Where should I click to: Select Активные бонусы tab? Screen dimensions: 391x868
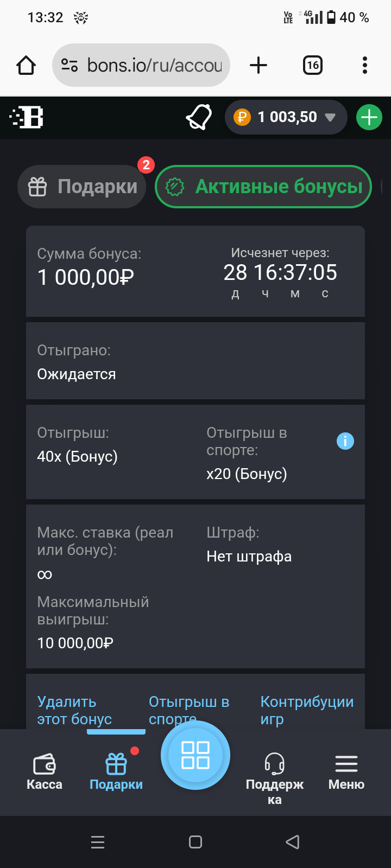coord(263,187)
